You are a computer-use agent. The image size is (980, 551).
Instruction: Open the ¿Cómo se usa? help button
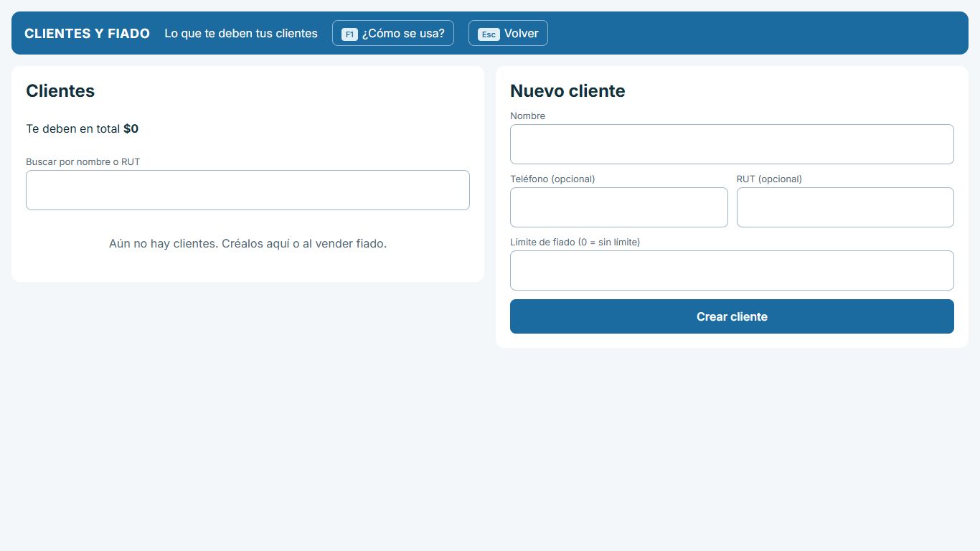(392, 33)
